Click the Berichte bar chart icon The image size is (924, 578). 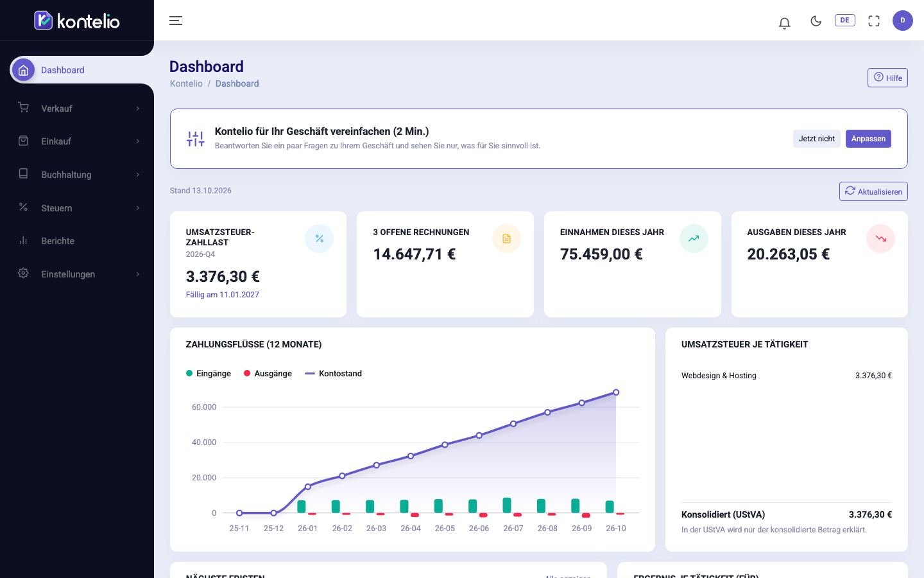[x=24, y=240]
